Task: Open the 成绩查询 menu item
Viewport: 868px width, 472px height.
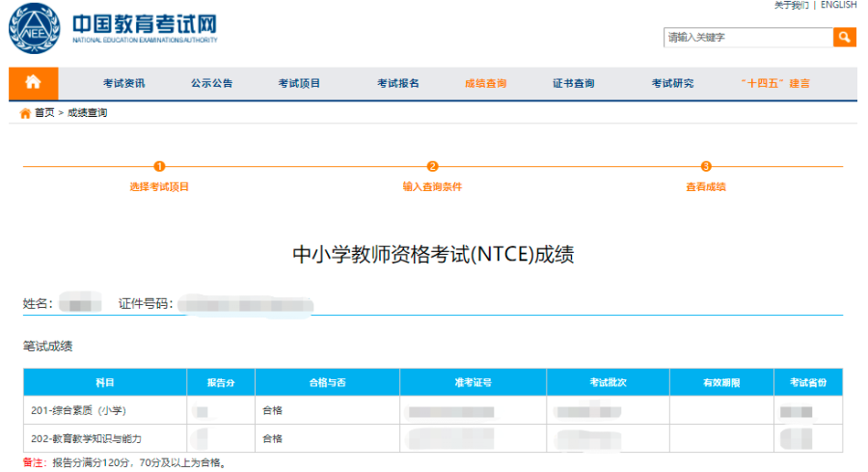Action: (x=485, y=84)
